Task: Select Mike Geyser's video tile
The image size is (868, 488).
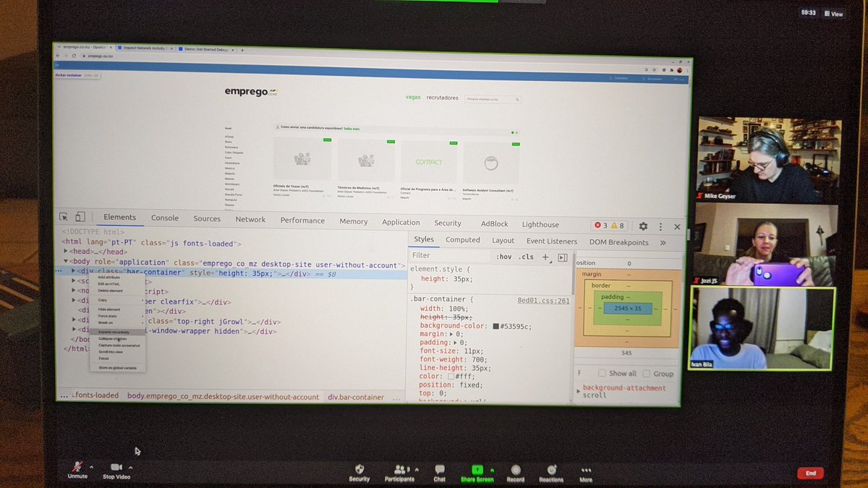Action: tap(768, 160)
